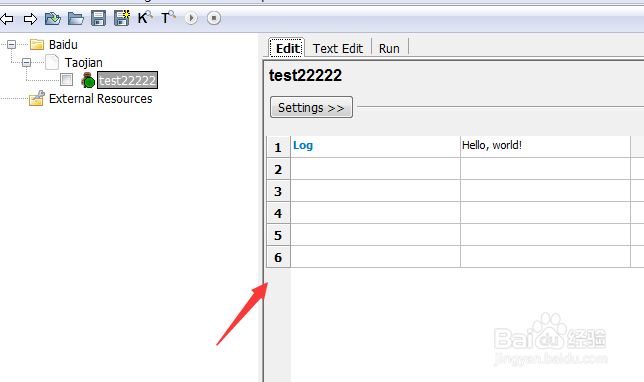The image size is (644, 382).
Task: Select row header 6 in grid
Action: pyautogui.click(x=278, y=257)
